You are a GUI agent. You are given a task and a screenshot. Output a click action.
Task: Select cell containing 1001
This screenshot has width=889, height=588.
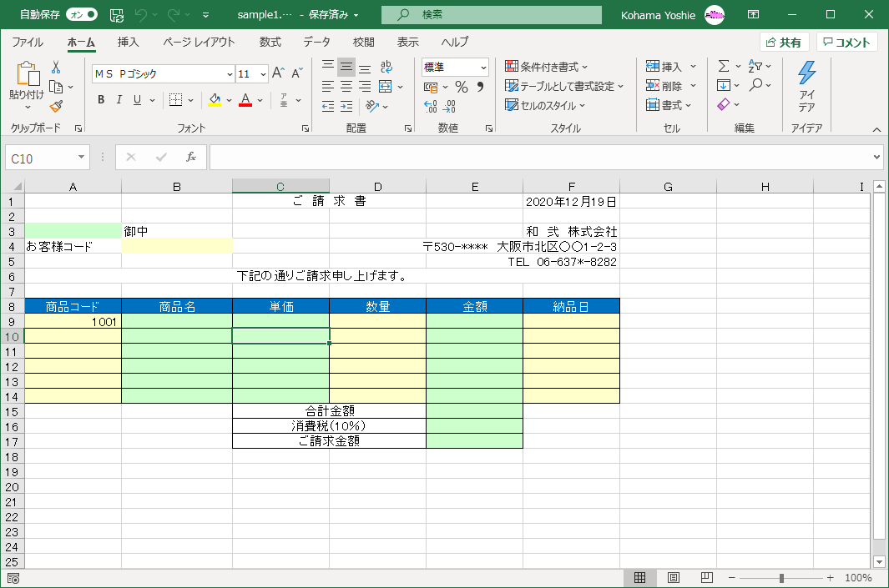click(73, 322)
